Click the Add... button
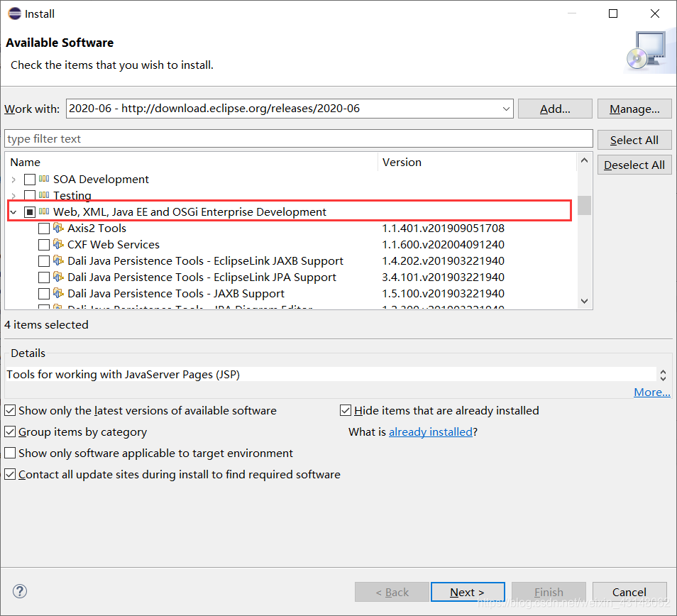The image size is (677, 616). [x=555, y=109]
